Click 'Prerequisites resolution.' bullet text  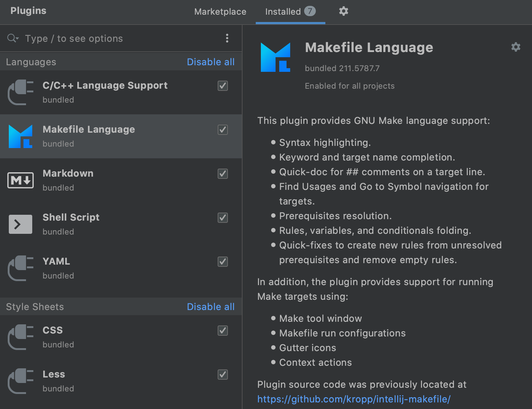tap(335, 216)
